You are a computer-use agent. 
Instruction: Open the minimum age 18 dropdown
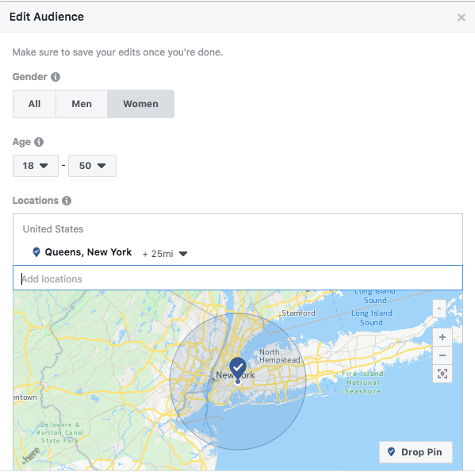[x=36, y=166]
